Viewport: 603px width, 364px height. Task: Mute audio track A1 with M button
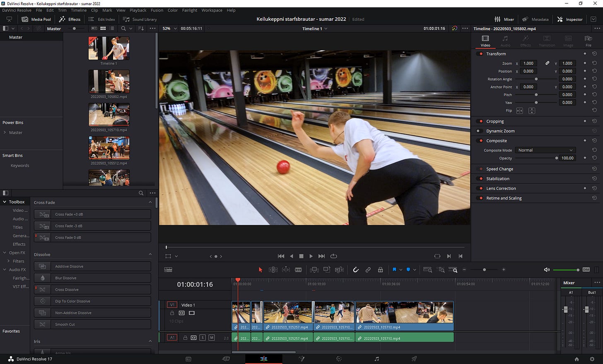click(x=212, y=338)
